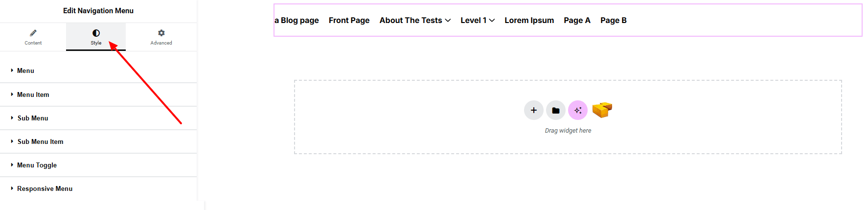Expand the Menu Item section
The width and height of the screenshot is (868, 210).
tap(33, 94)
